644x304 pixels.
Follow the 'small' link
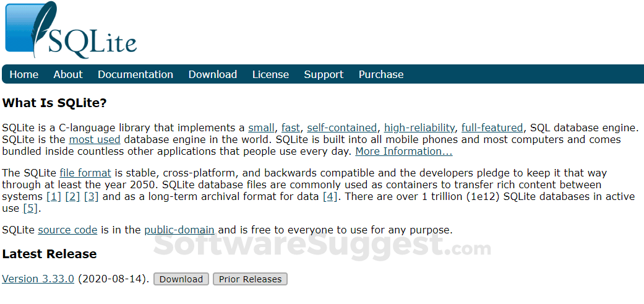click(x=261, y=128)
